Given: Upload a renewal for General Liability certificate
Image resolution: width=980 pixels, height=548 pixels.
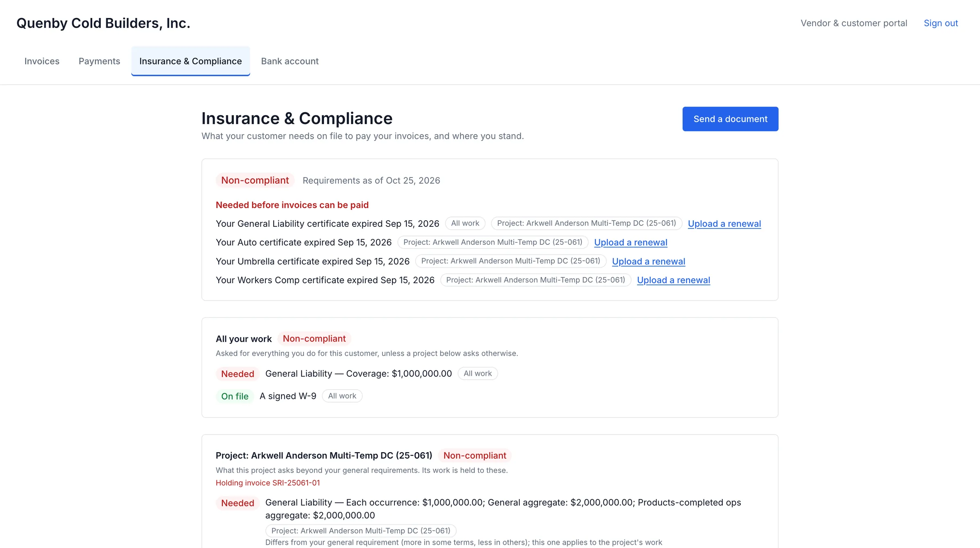Looking at the screenshot, I should (x=724, y=224).
